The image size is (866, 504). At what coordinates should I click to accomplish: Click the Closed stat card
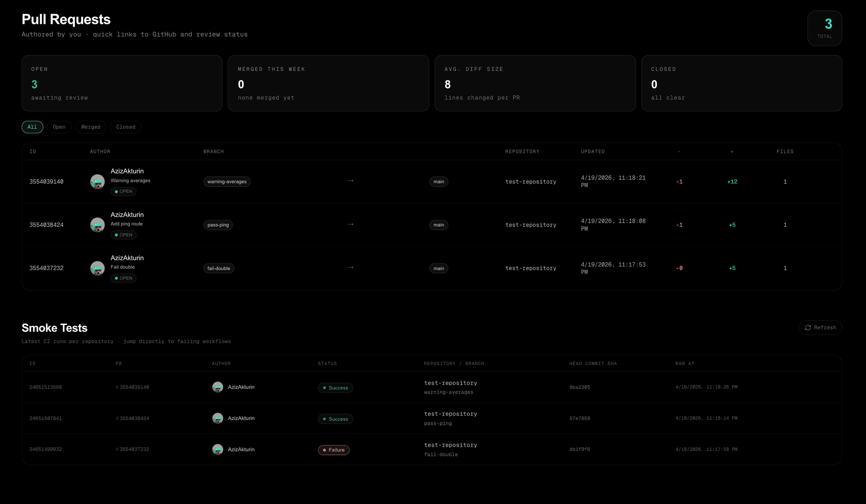742,83
